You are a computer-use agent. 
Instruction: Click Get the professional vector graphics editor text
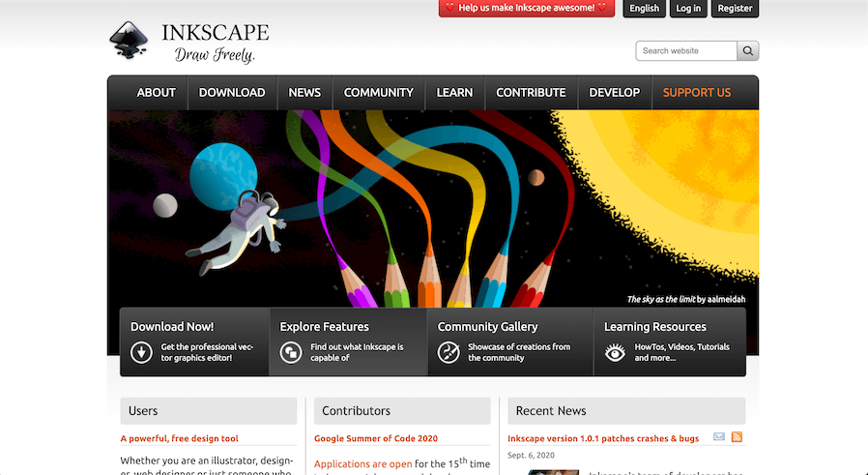coord(207,352)
